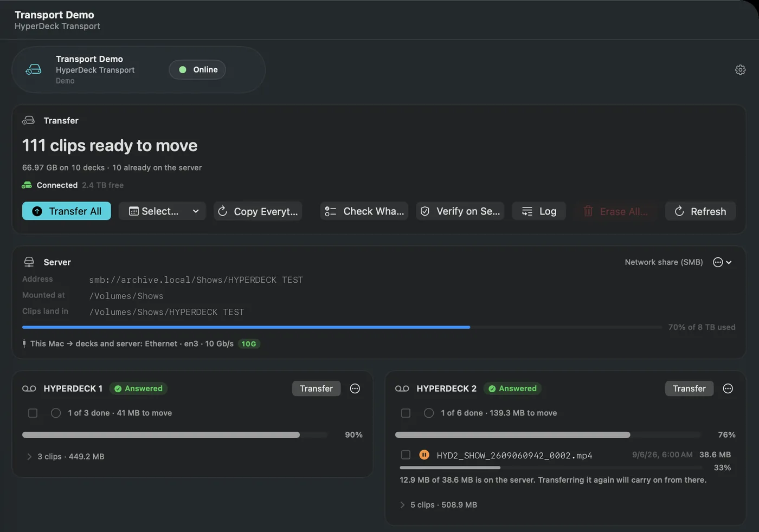Image resolution: width=759 pixels, height=532 pixels.
Task: Refresh the clip list
Action: [700, 211]
